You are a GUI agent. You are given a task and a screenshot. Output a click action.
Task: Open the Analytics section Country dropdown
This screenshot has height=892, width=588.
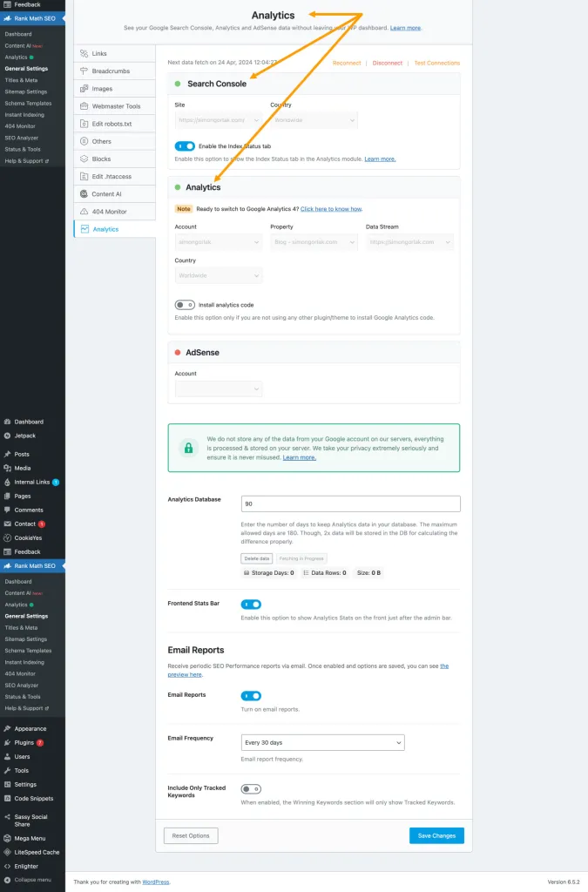(x=219, y=276)
